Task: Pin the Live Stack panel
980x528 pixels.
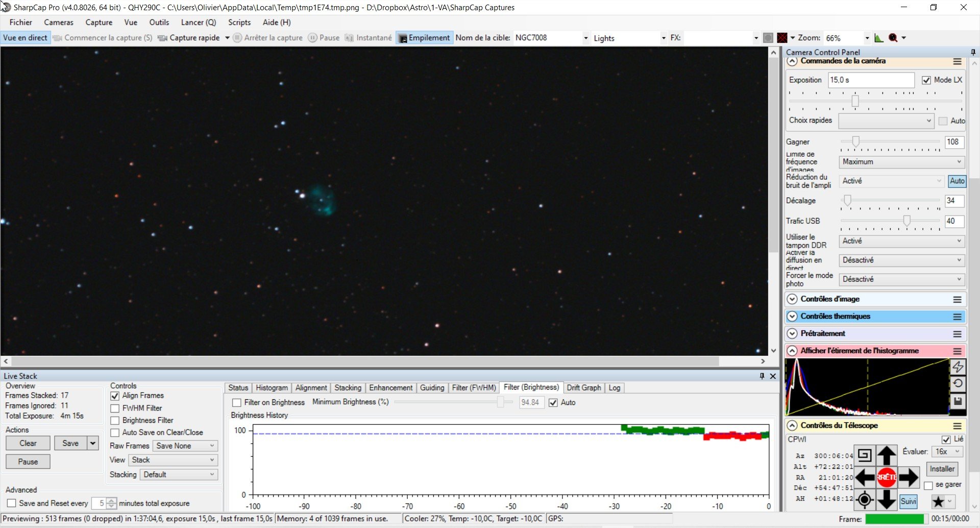Action: pos(762,376)
